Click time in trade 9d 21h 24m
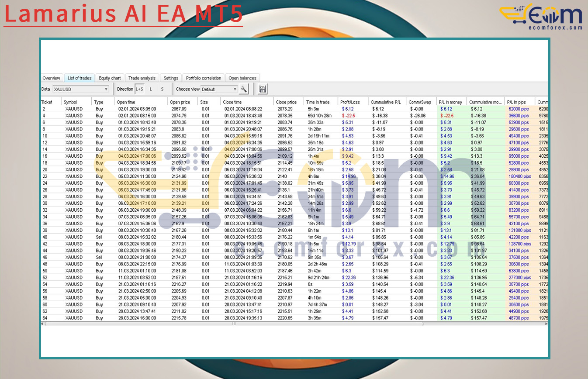Image resolution: width=588 pixels, height=379 pixels. coord(318,277)
